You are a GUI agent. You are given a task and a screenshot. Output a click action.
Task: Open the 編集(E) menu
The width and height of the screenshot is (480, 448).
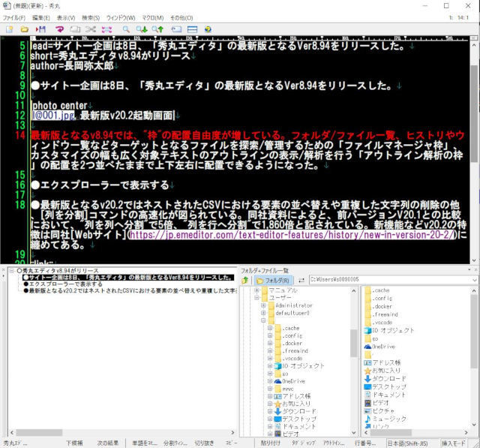click(x=40, y=18)
